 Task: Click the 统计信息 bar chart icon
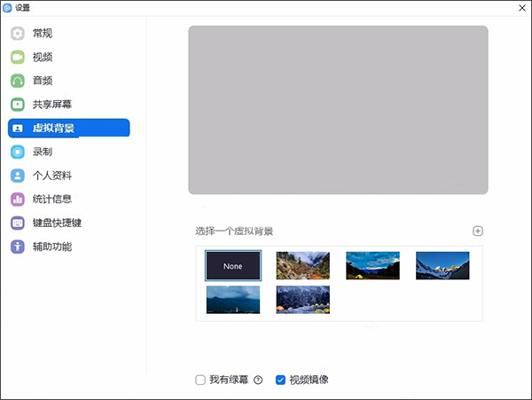pyautogui.click(x=18, y=200)
